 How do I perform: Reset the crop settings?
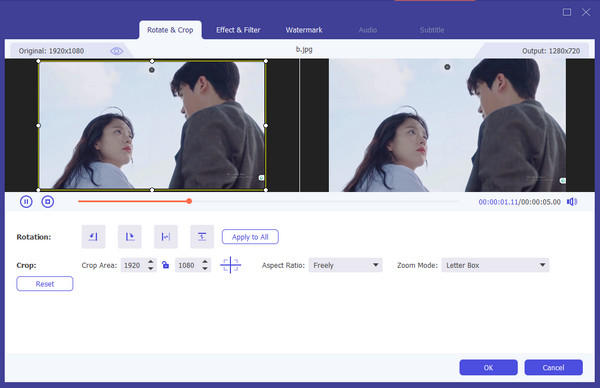coord(45,284)
